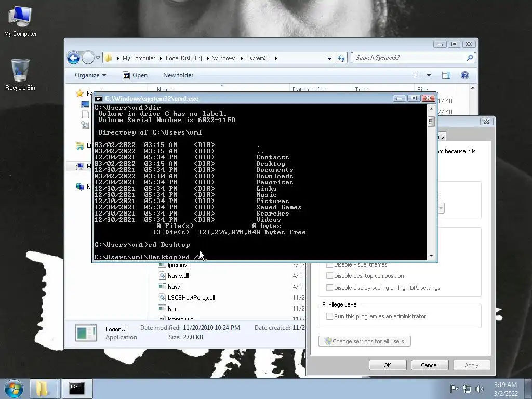Refresh the System32 folder view

341,58
